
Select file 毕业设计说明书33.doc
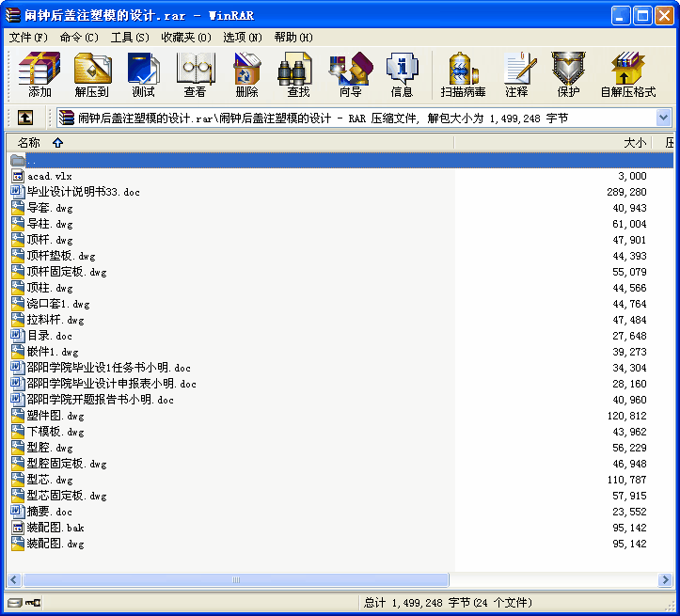tap(83, 192)
